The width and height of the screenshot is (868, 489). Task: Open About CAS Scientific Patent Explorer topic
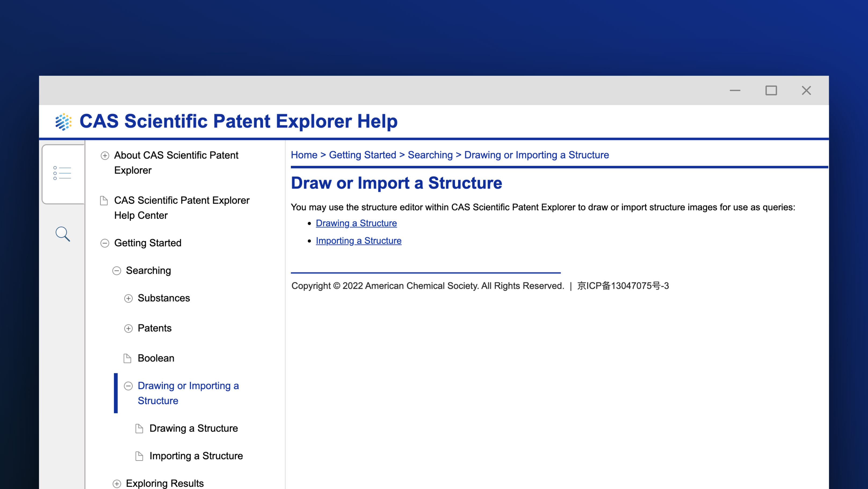click(x=176, y=163)
